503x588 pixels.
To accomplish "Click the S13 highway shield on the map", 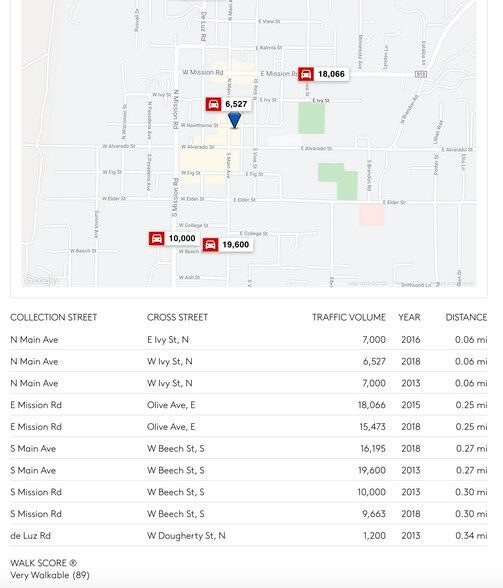I will 421,74.
